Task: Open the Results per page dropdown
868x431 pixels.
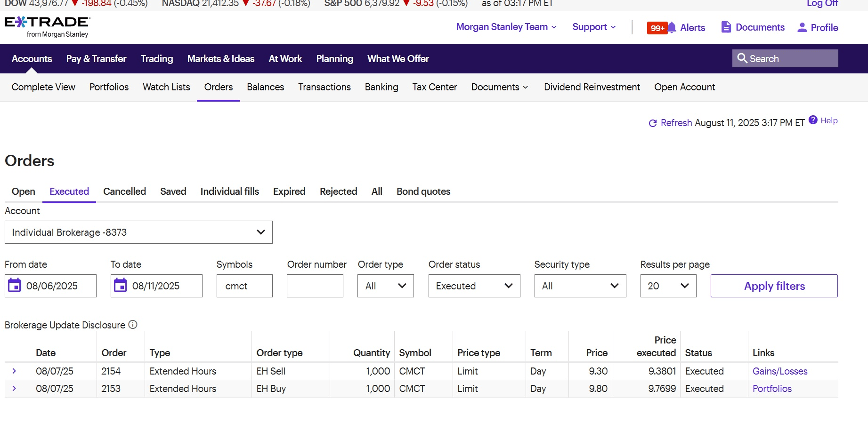Action: pos(668,286)
